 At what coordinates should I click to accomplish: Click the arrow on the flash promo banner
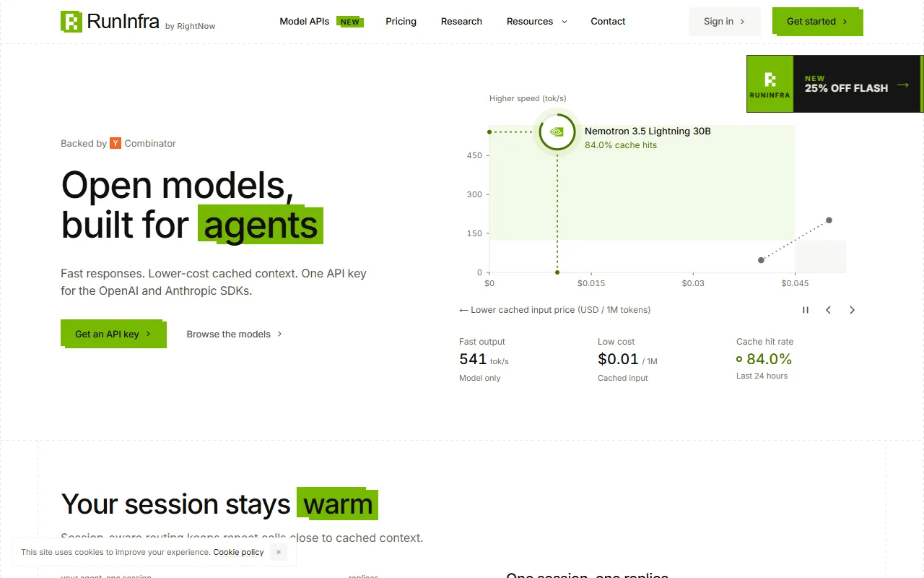pos(903,85)
